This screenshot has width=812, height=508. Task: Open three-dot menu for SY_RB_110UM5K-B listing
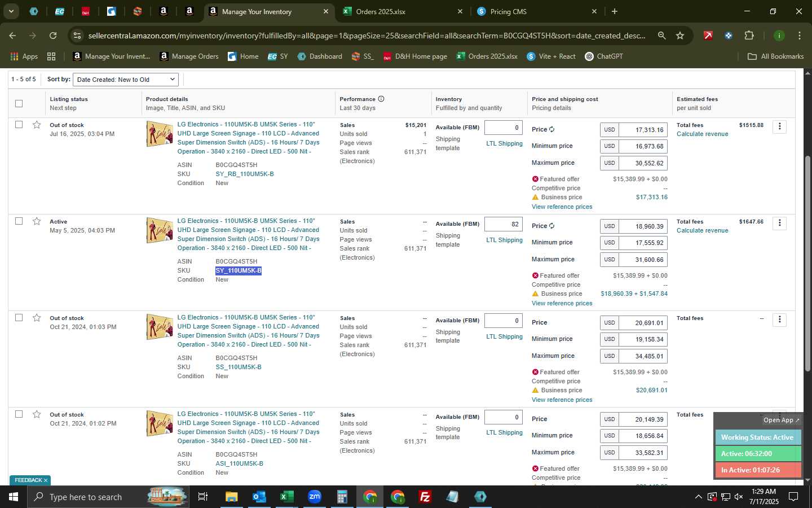coord(779,126)
